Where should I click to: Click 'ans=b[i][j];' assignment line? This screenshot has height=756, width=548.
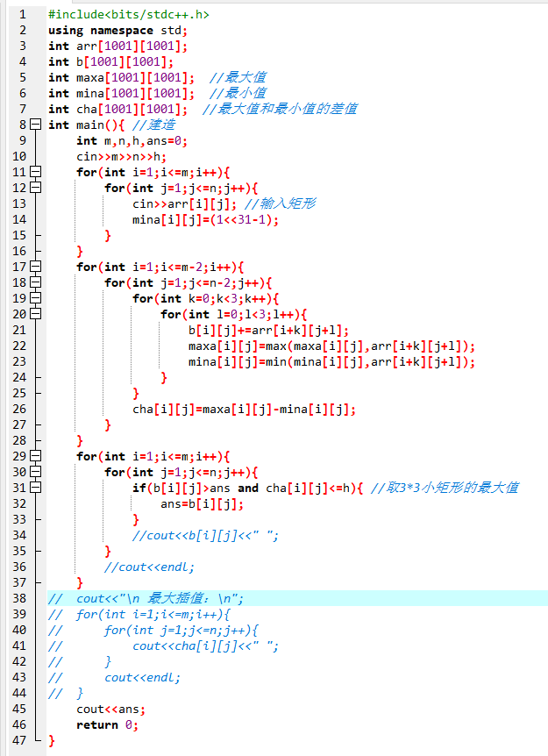(x=202, y=504)
